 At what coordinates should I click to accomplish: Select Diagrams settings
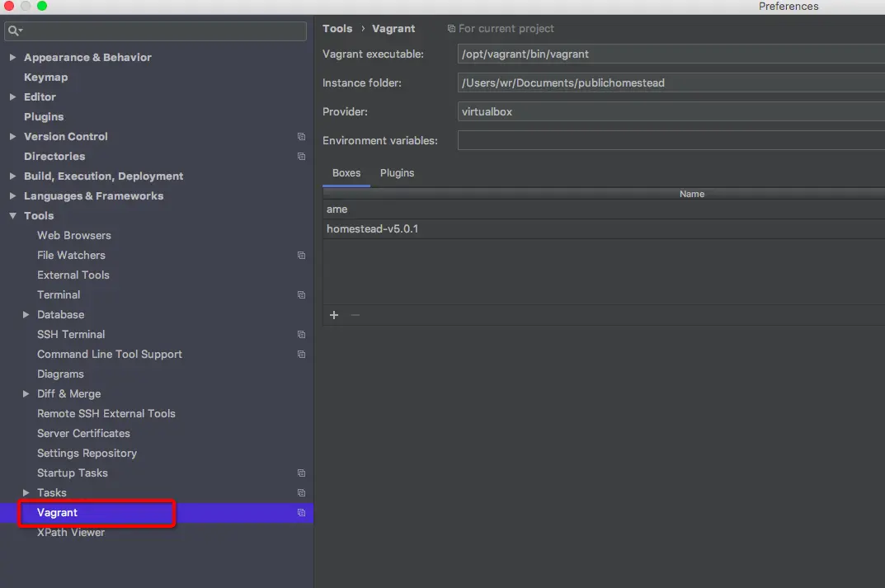click(x=60, y=374)
